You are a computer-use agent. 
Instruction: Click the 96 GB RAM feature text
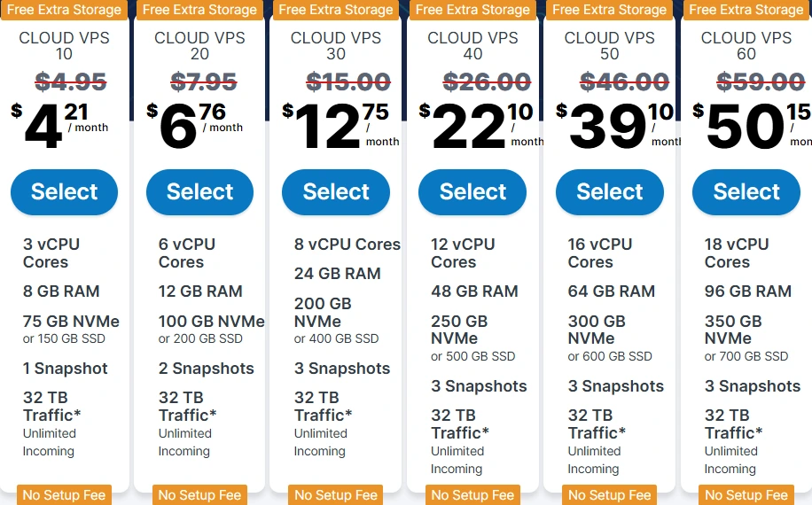[x=747, y=291]
